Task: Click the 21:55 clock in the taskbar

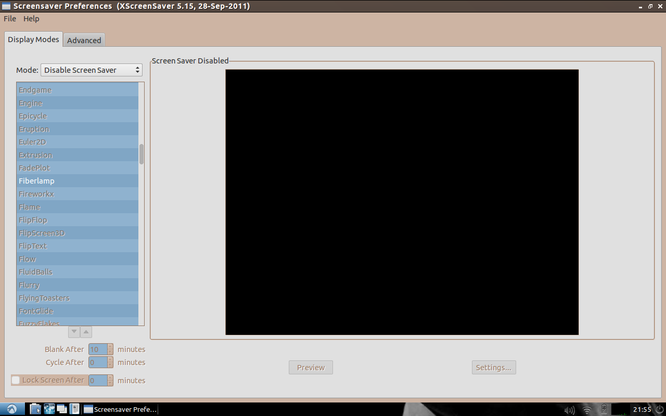Action: (642, 410)
